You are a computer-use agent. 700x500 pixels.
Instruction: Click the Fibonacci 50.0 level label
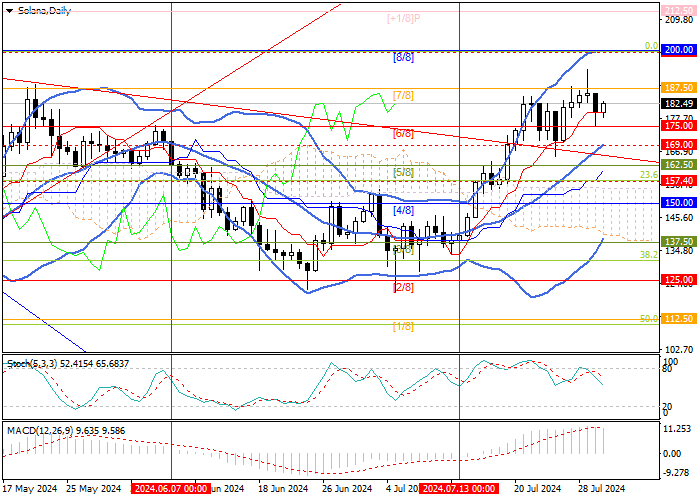649,318
